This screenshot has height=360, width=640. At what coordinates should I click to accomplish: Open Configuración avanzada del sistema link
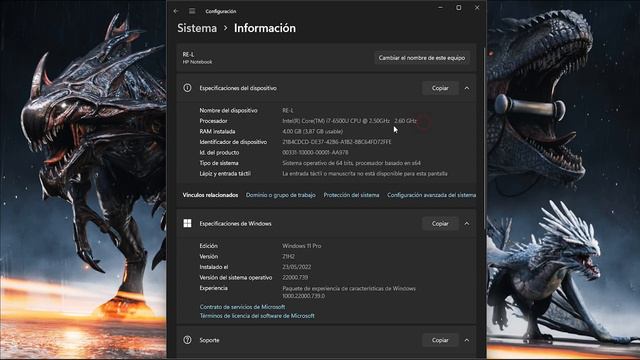[x=431, y=195]
